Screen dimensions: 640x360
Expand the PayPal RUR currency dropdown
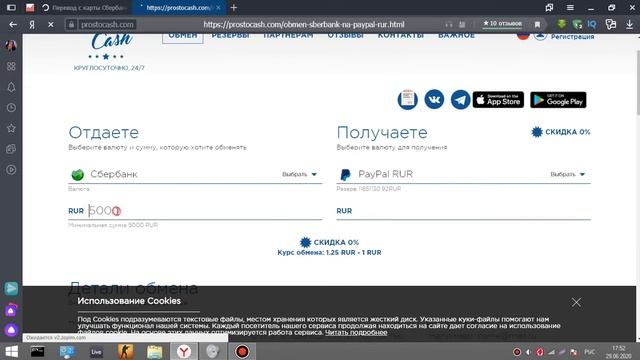(x=568, y=174)
